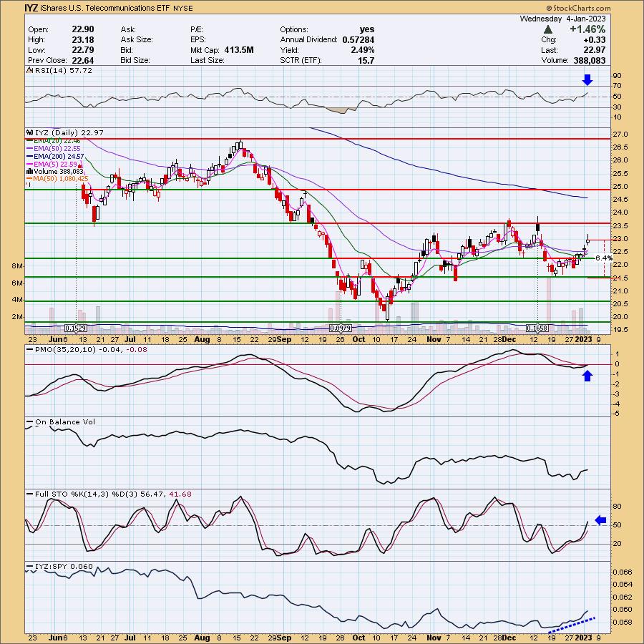Click the green up-triangle change indicator

pyautogui.click(x=547, y=29)
